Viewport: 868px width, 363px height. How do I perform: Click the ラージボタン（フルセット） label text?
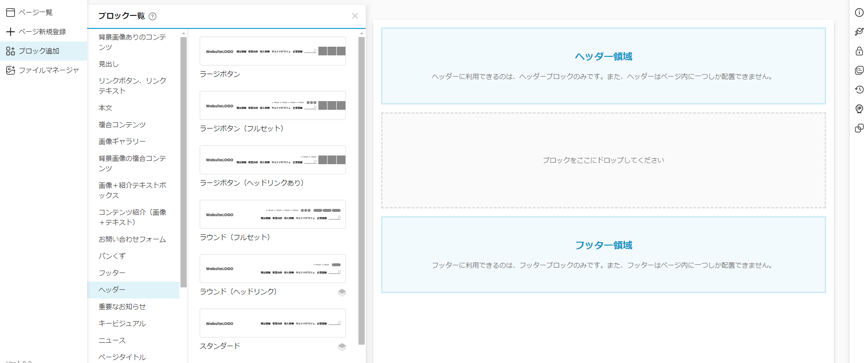point(242,129)
